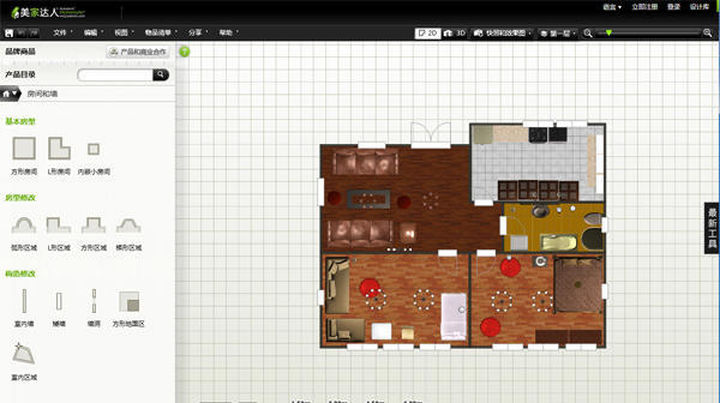
Task: Open the 文件 file menu
Action: pyautogui.click(x=62, y=33)
